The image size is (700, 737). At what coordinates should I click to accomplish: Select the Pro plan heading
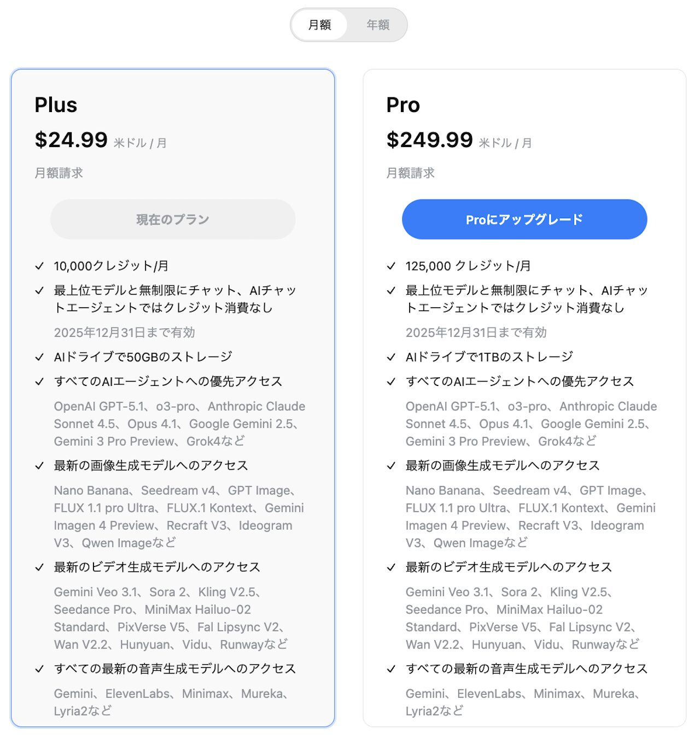coord(403,105)
